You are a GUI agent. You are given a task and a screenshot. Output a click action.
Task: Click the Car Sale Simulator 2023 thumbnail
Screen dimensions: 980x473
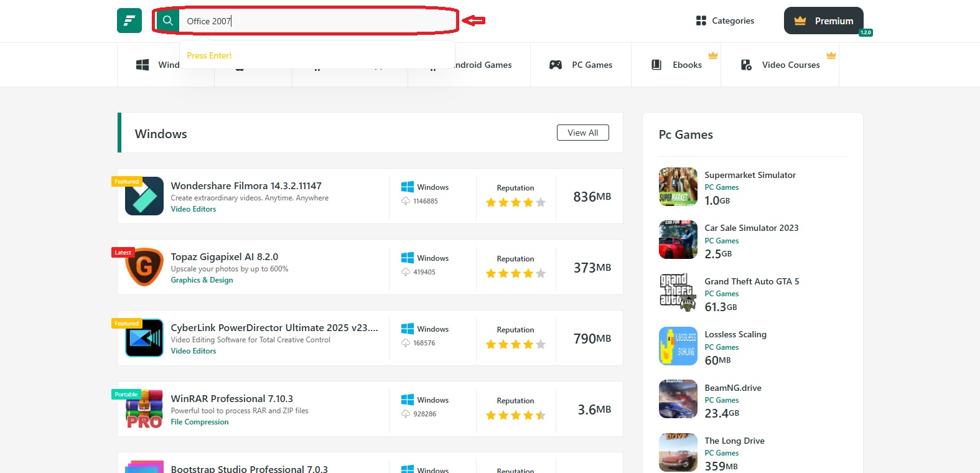click(678, 240)
